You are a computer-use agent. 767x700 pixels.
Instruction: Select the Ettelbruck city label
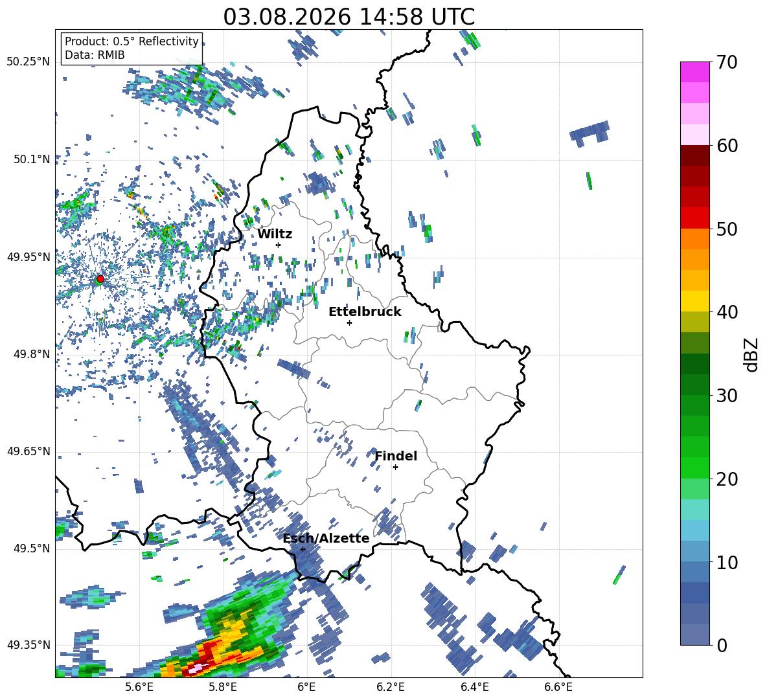[x=365, y=312]
